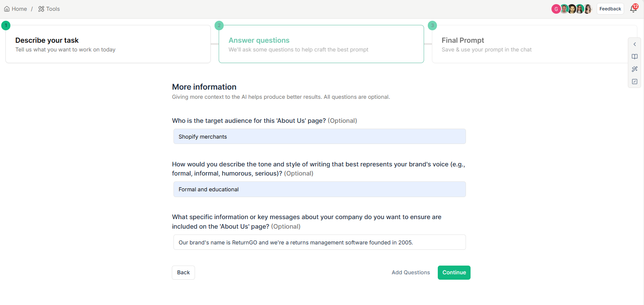
Task: Click 'Tell us what you want to work on today'
Action: pos(66,49)
